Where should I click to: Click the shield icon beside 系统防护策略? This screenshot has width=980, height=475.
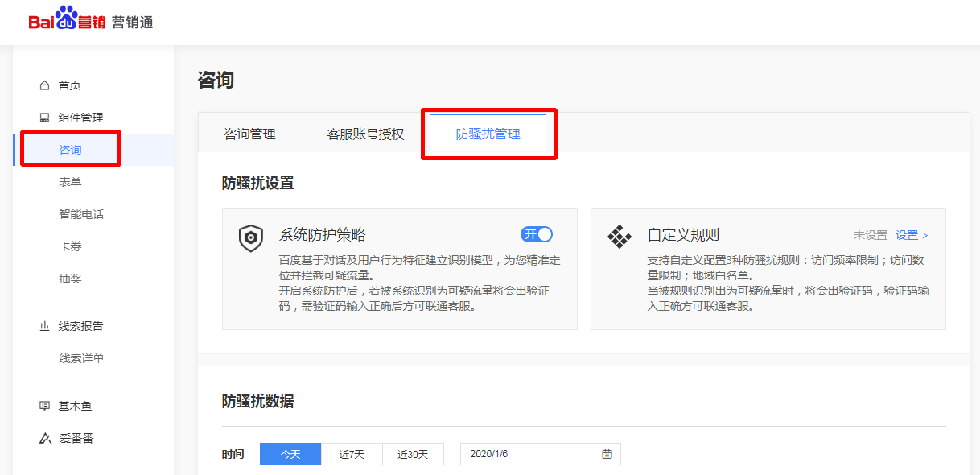coord(250,238)
